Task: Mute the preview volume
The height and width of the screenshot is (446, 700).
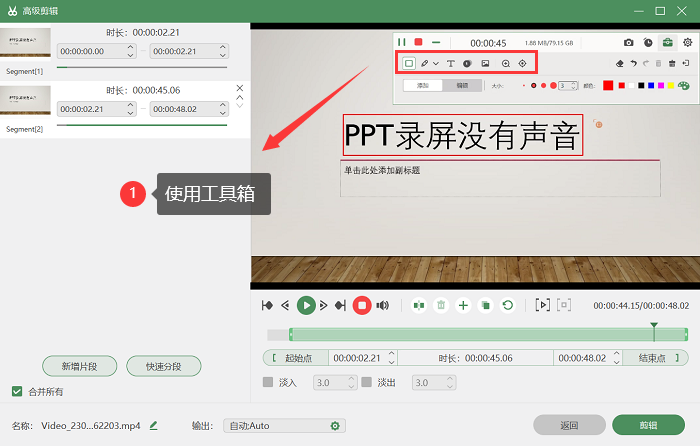Action: click(383, 305)
